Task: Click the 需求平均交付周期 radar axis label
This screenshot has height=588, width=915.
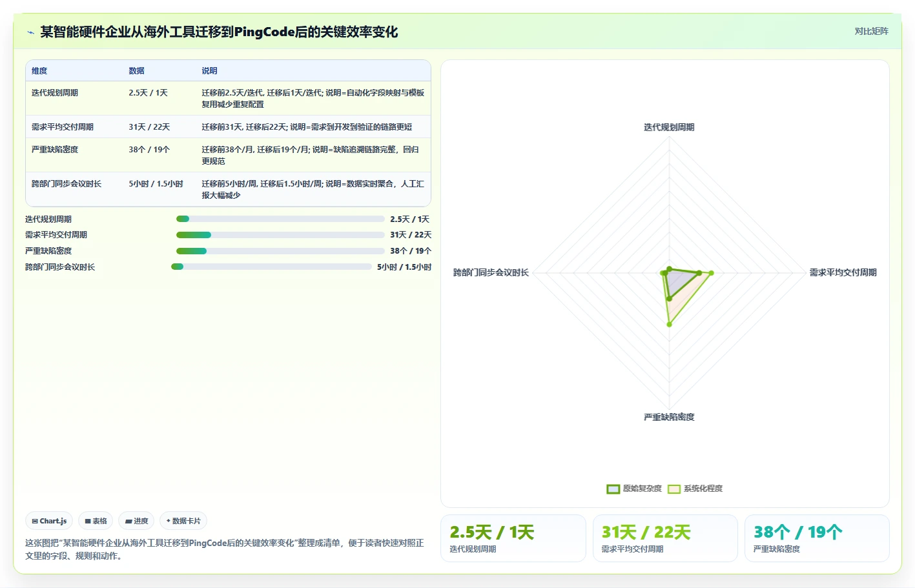Action: point(843,272)
